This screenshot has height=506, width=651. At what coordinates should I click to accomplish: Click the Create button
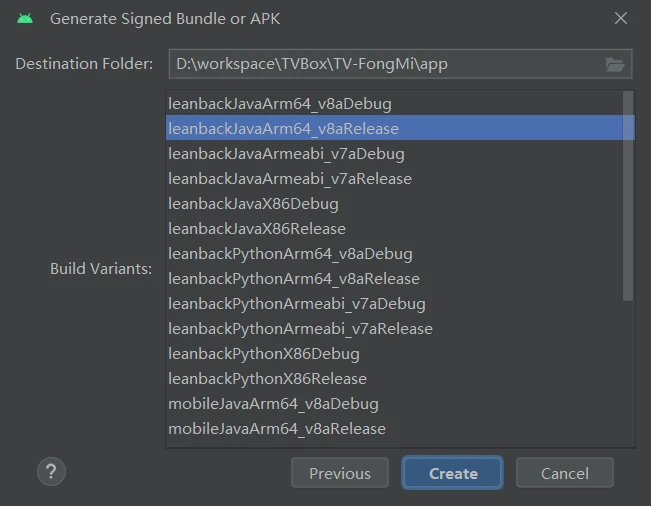pos(453,473)
